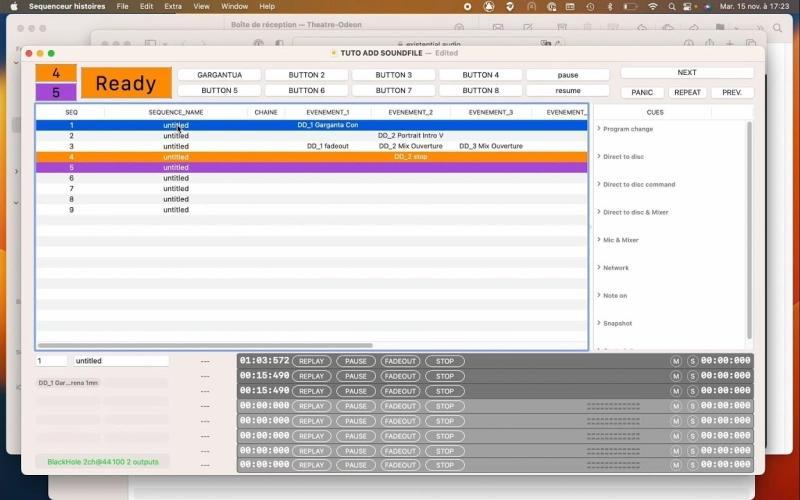Click the REPEAT button

(x=687, y=92)
